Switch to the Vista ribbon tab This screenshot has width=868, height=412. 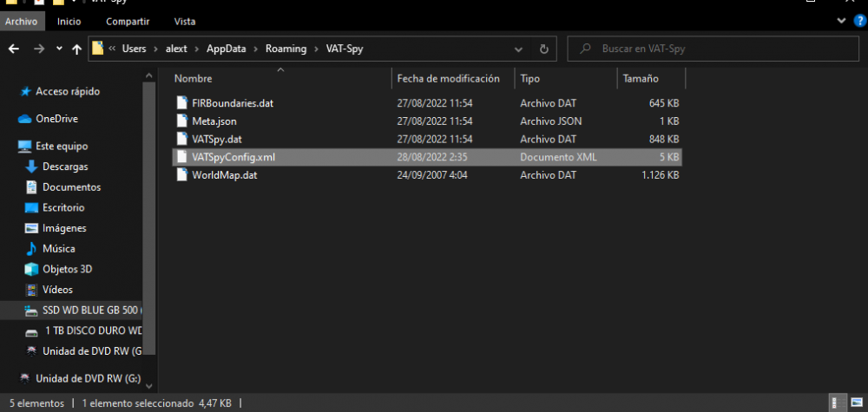pos(184,21)
